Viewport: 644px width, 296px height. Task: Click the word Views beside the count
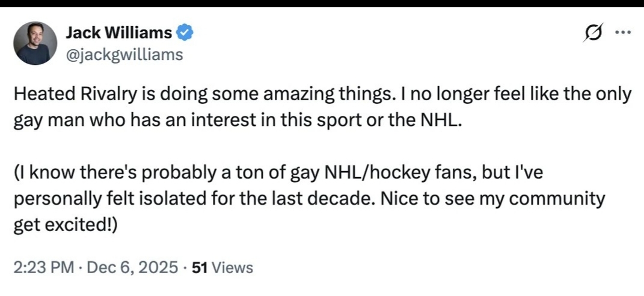pos(233,267)
